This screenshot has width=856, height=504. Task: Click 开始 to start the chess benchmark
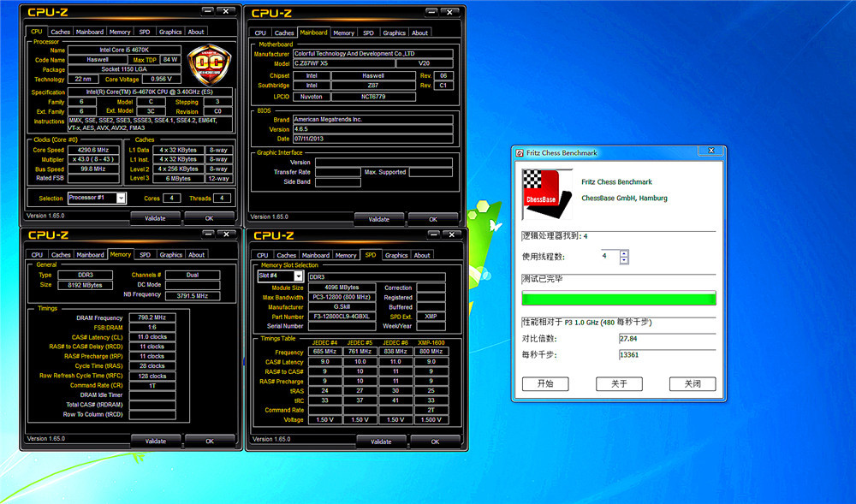545,383
